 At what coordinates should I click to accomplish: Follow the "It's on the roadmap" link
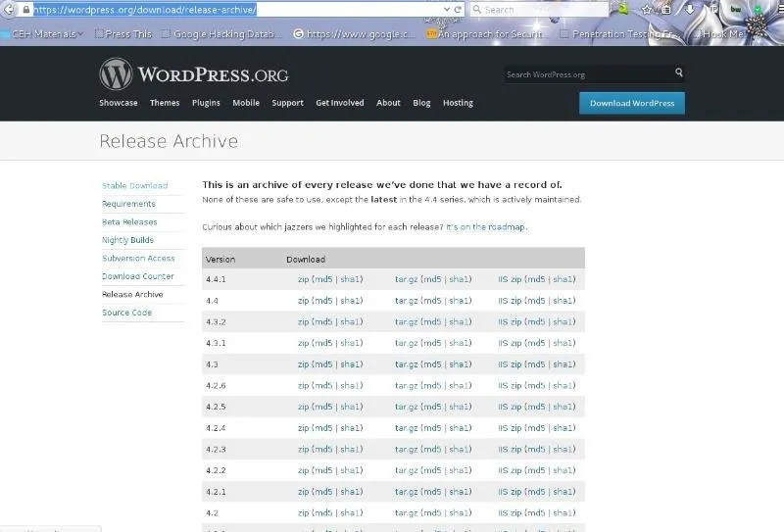(x=485, y=227)
